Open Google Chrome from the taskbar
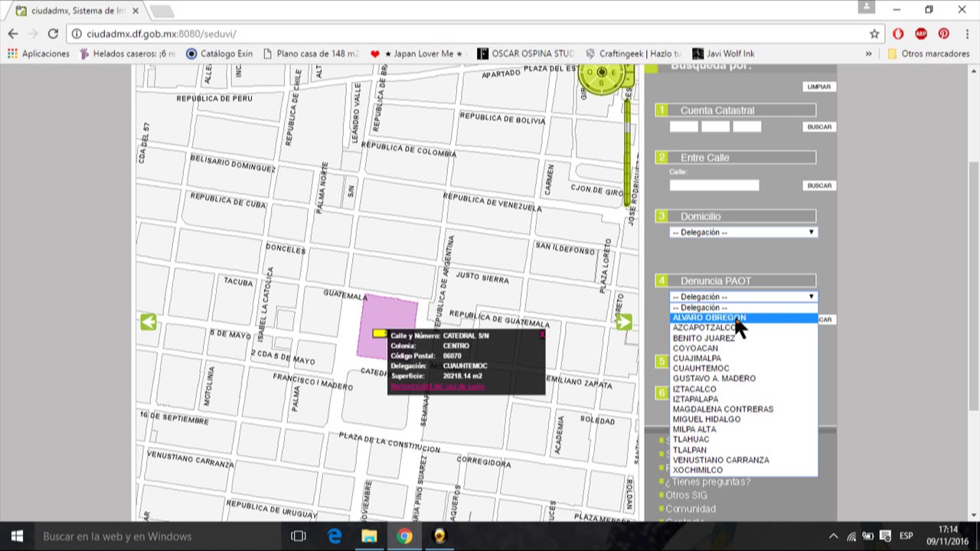 click(404, 536)
